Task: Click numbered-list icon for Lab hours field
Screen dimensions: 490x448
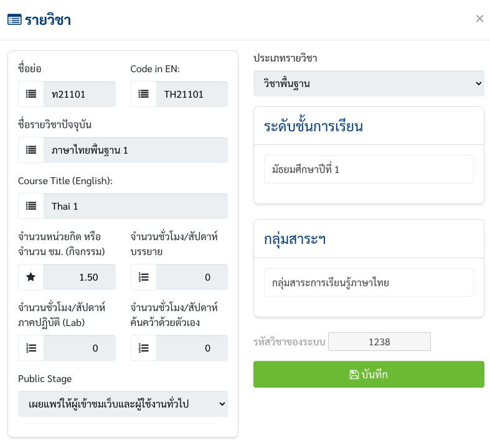Action: (31, 348)
